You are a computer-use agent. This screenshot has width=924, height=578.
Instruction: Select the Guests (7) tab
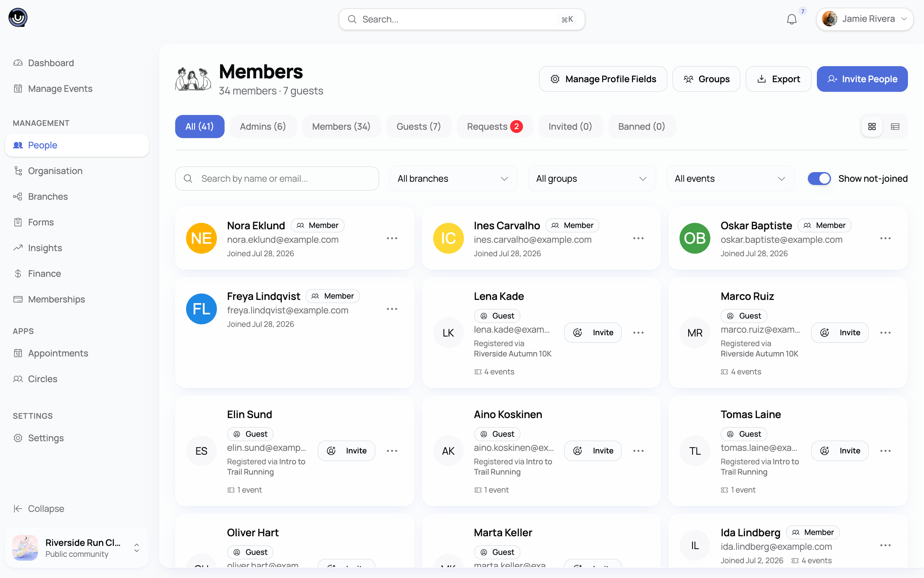click(x=418, y=127)
